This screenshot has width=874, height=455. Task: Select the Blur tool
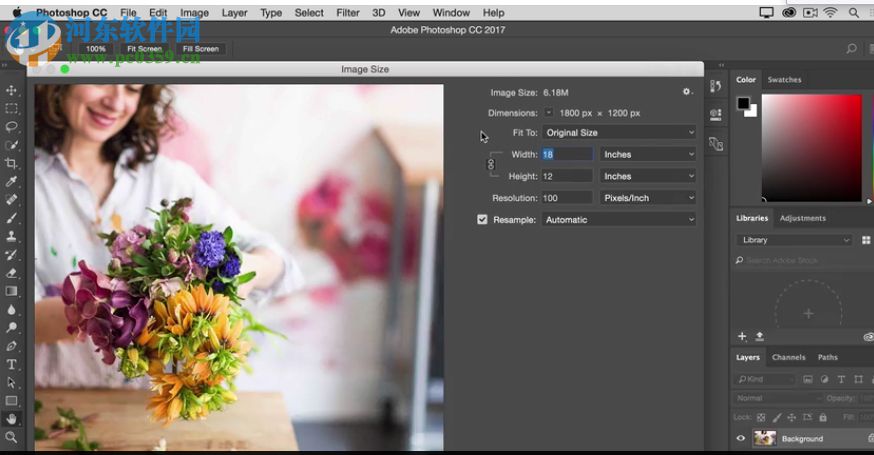point(11,309)
